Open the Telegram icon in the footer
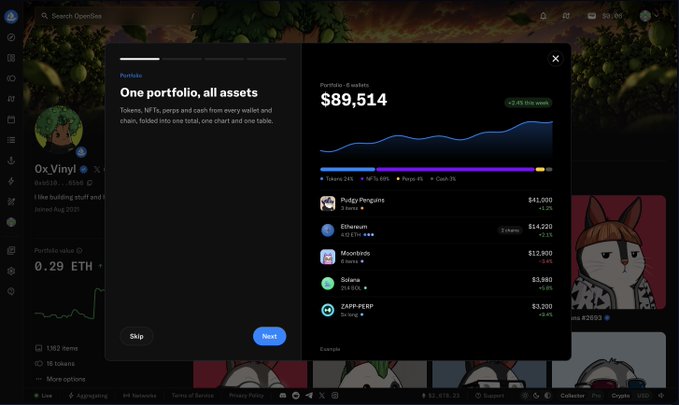 click(309, 395)
